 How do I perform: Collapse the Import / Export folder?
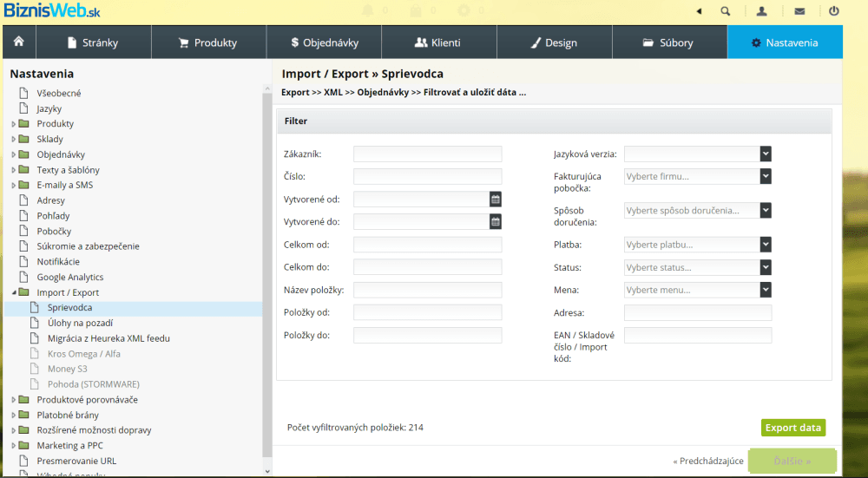[x=14, y=292]
